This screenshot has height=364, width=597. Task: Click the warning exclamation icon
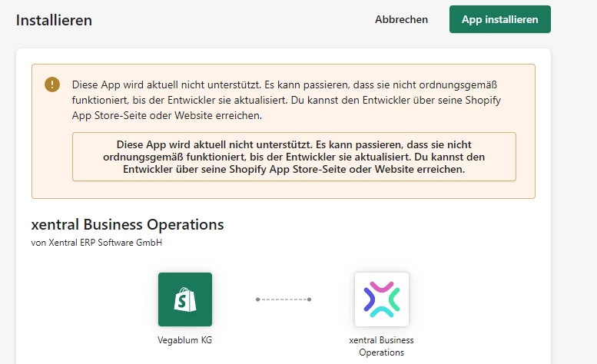pyautogui.click(x=52, y=84)
